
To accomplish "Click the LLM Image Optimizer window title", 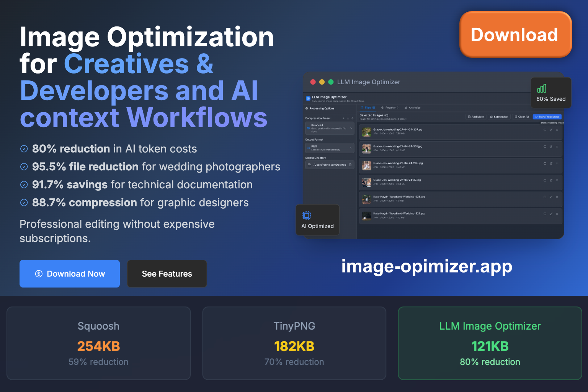I will (369, 82).
